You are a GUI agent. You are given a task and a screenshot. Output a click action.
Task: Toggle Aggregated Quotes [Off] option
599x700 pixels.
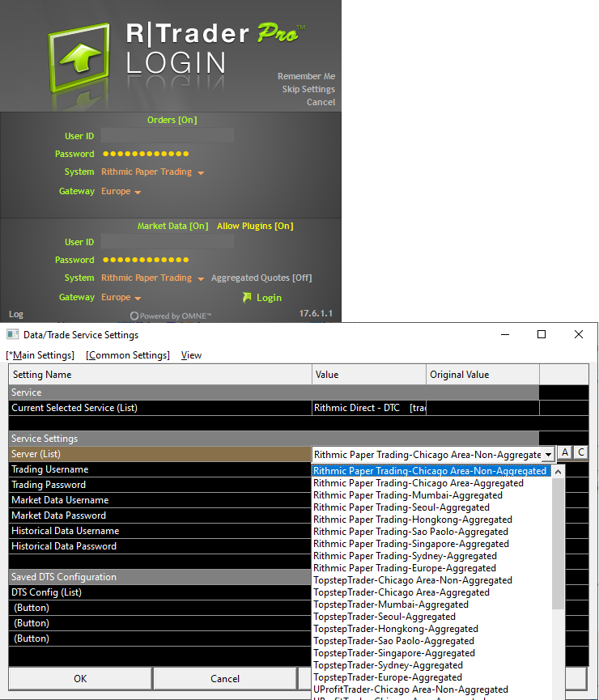[261, 278]
